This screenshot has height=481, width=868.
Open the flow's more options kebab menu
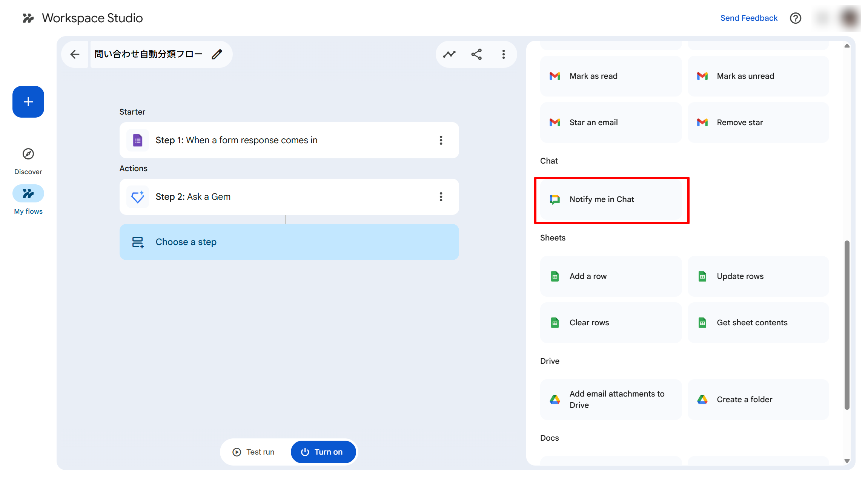coord(503,54)
